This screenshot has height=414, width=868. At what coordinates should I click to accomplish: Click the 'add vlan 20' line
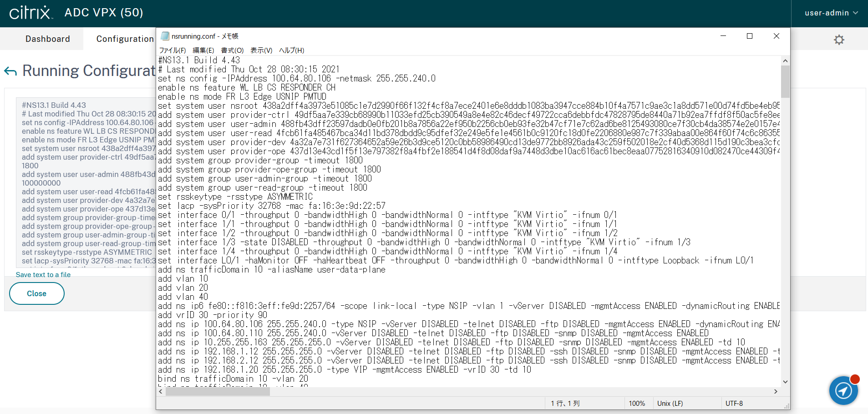click(x=183, y=288)
